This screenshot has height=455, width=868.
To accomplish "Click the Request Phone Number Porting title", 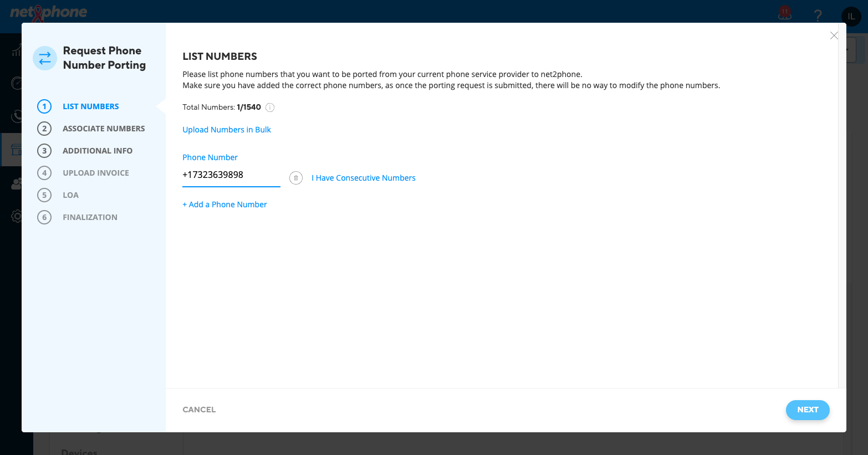I will pyautogui.click(x=105, y=58).
